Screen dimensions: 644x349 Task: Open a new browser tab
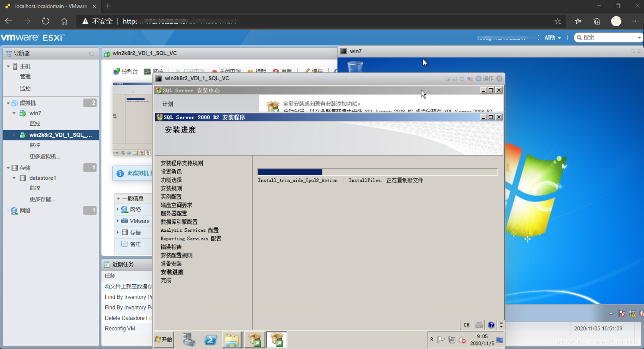coord(108,6)
